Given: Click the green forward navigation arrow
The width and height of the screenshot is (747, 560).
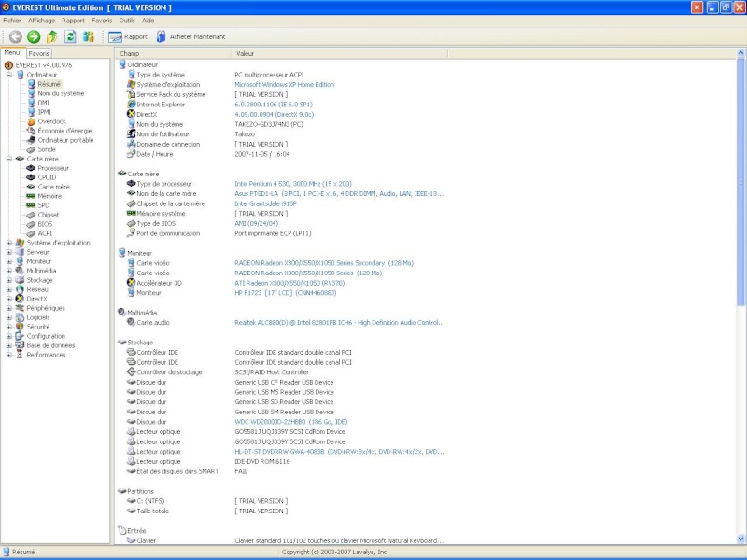Looking at the screenshot, I should click(x=34, y=36).
